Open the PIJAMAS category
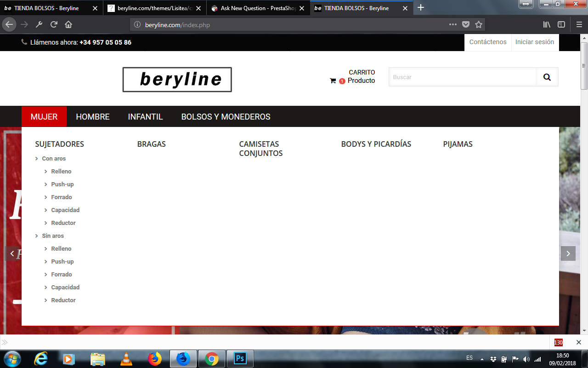This screenshot has height=368, width=588. [x=458, y=144]
